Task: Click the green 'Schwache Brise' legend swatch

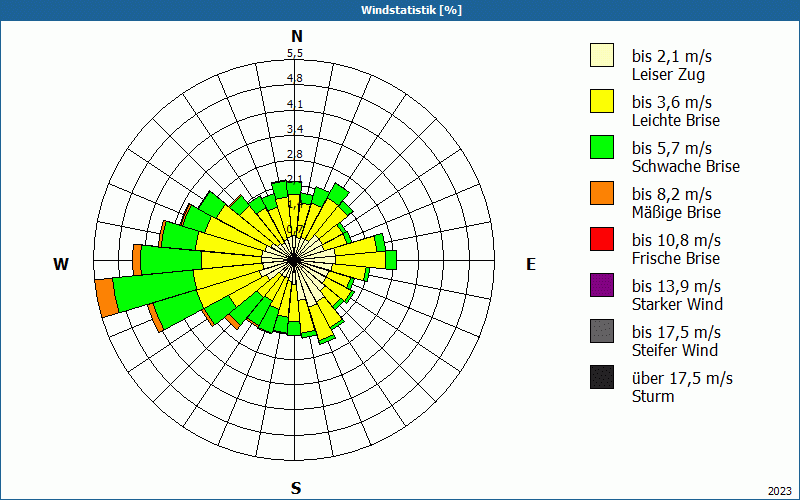Action: click(601, 147)
